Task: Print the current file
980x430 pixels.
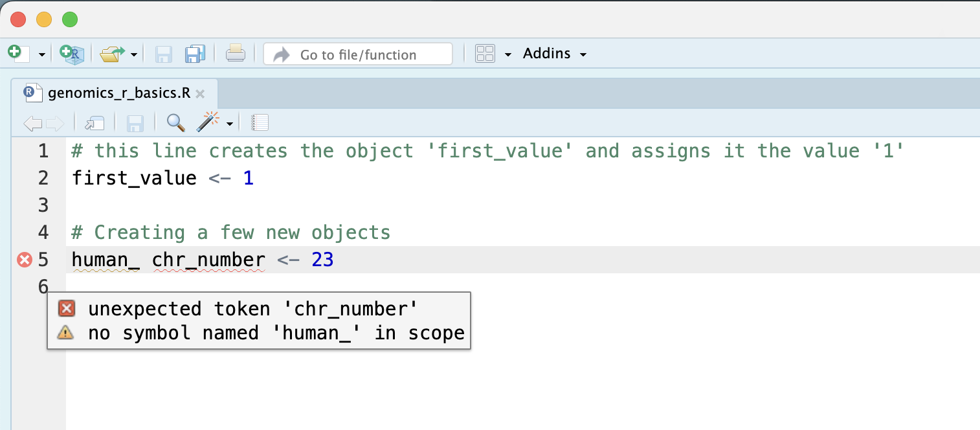Action: pos(235,53)
